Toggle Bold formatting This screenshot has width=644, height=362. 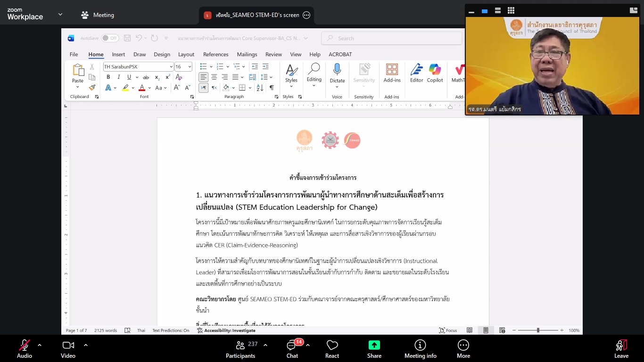coord(108,77)
